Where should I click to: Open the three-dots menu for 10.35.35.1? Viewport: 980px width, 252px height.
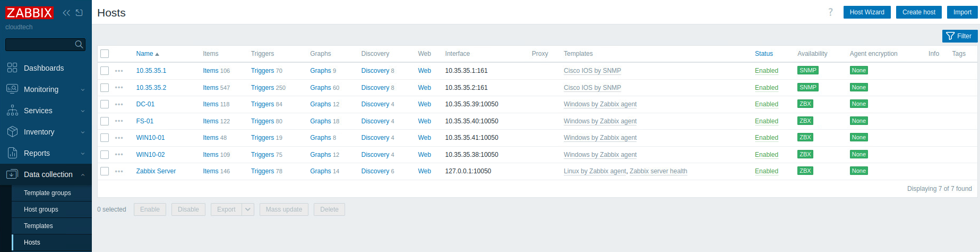coord(119,71)
